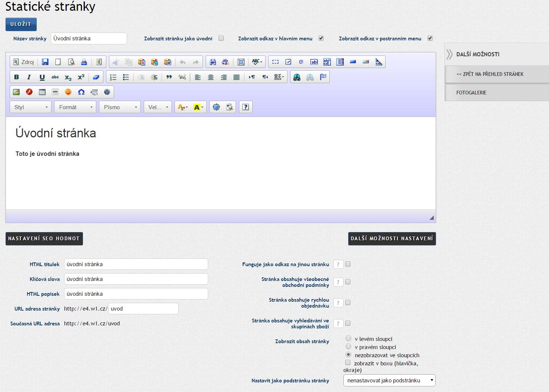Select the 'v levém sloupci' radio option
This screenshot has width=549, height=392.
348,338
